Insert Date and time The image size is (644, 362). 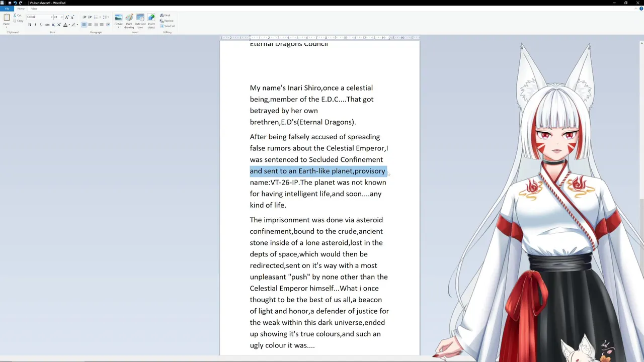pos(140,21)
